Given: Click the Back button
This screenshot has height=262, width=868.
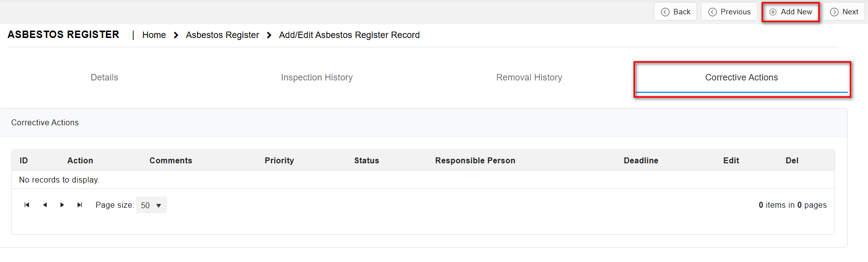Looking at the screenshot, I should pyautogui.click(x=675, y=12).
